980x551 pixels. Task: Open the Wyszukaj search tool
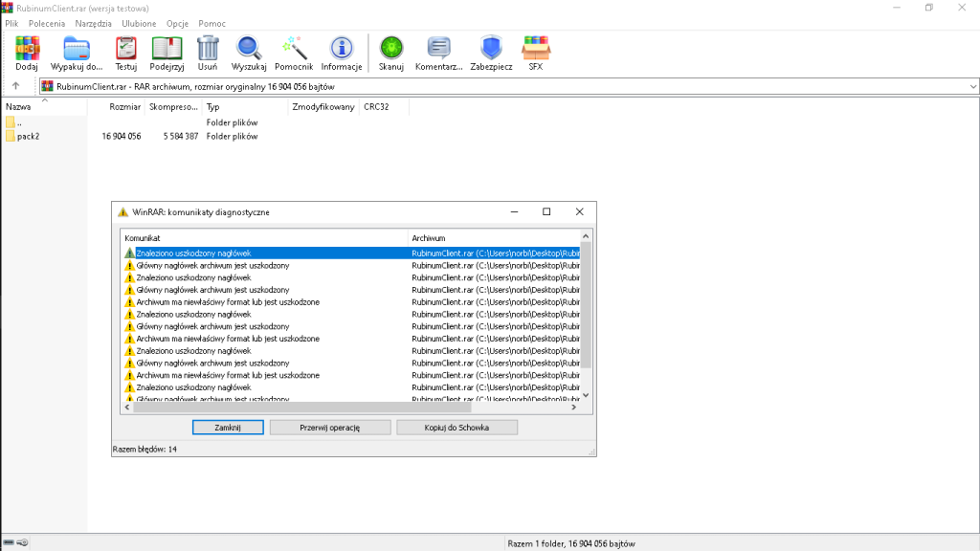tap(249, 54)
